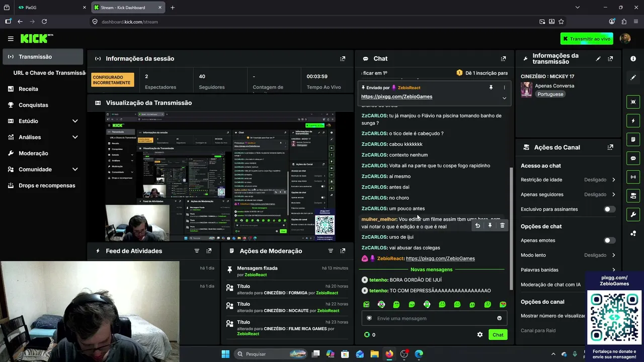
Task: Open the Feed de Atividades filter
Action: click(197, 251)
